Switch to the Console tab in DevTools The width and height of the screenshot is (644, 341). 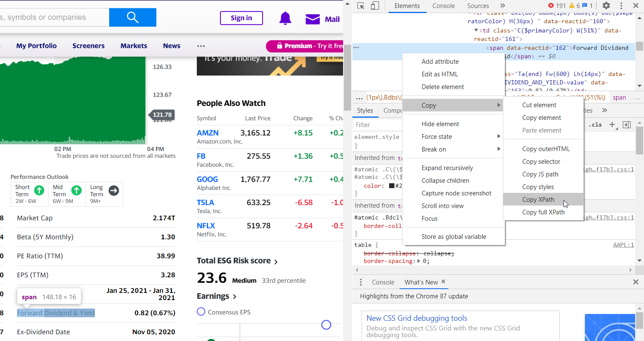coord(443,6)
